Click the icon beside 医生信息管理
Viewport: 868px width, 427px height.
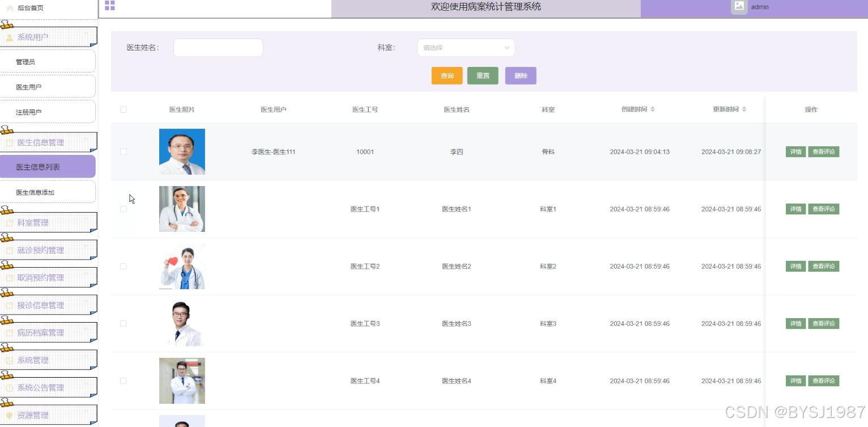[x=10, y=143]
